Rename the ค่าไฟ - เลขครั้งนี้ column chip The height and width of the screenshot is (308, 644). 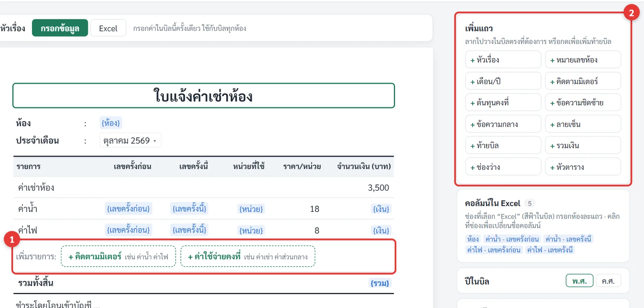(550, 250)
